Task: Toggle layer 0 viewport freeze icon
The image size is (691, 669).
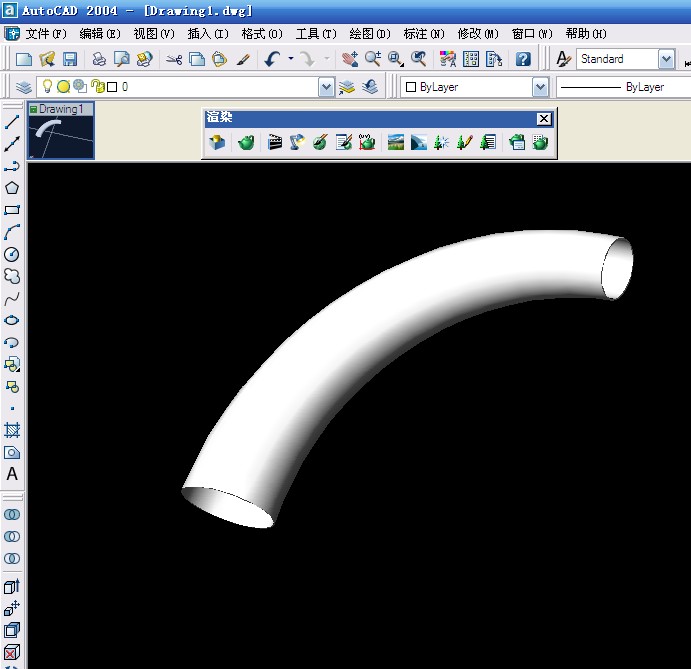Action: [x=80, y=86]
